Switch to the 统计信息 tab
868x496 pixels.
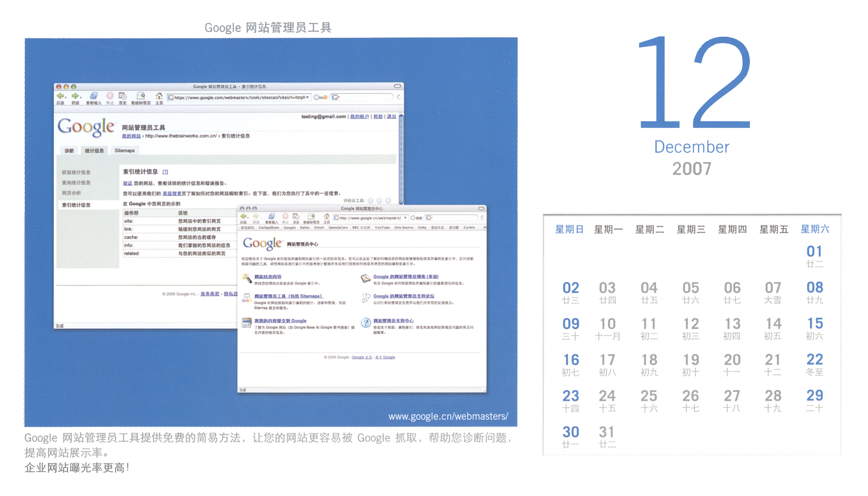[94, 151]
